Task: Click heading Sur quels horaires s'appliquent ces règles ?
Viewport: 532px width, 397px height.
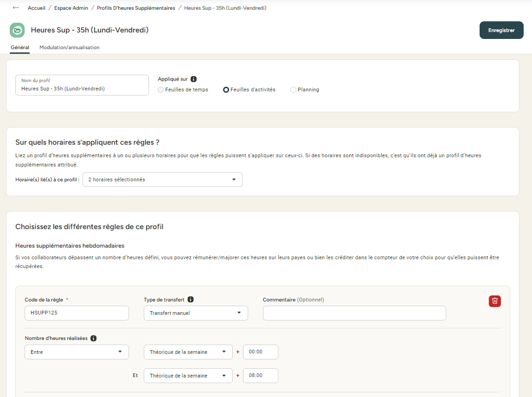Action: click(x=87, y=142)
